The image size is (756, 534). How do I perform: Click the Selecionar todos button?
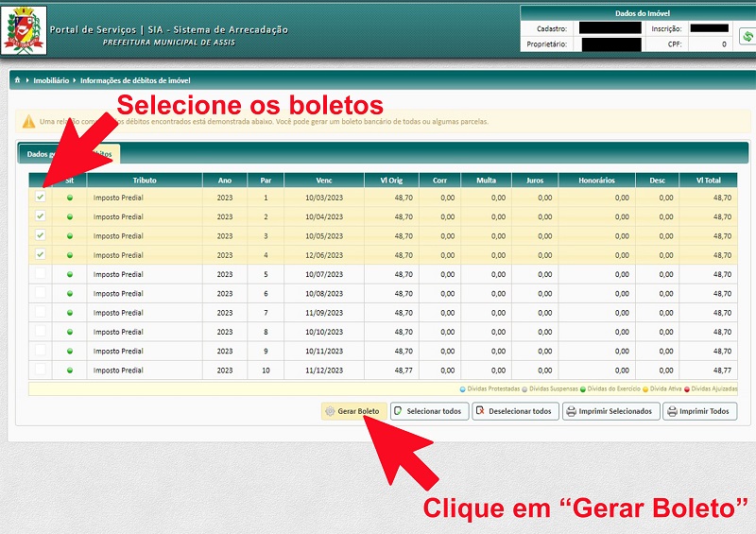429,411
